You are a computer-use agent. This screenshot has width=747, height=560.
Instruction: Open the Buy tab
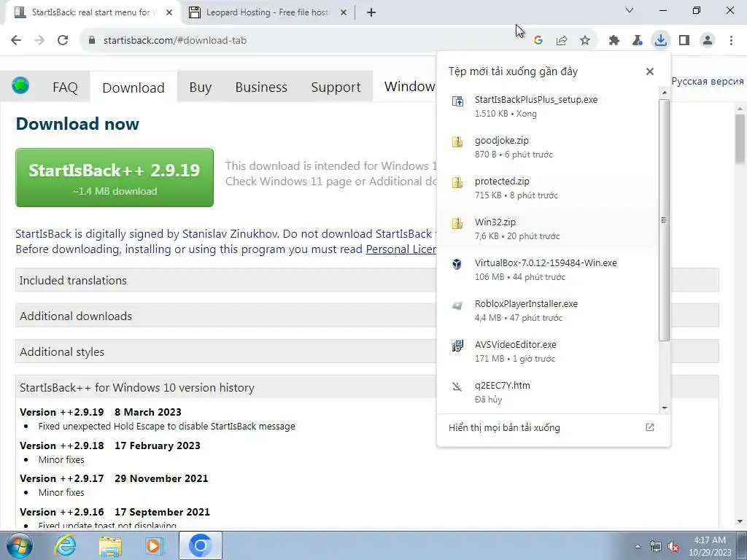click(x=200, y=87)
